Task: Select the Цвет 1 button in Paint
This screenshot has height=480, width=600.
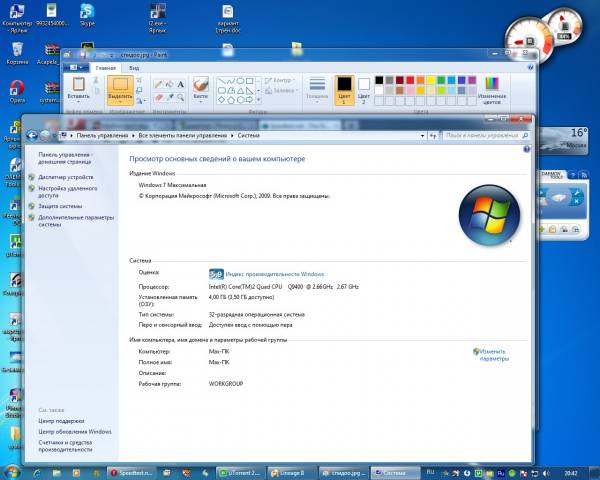Action: pos(344,90)
